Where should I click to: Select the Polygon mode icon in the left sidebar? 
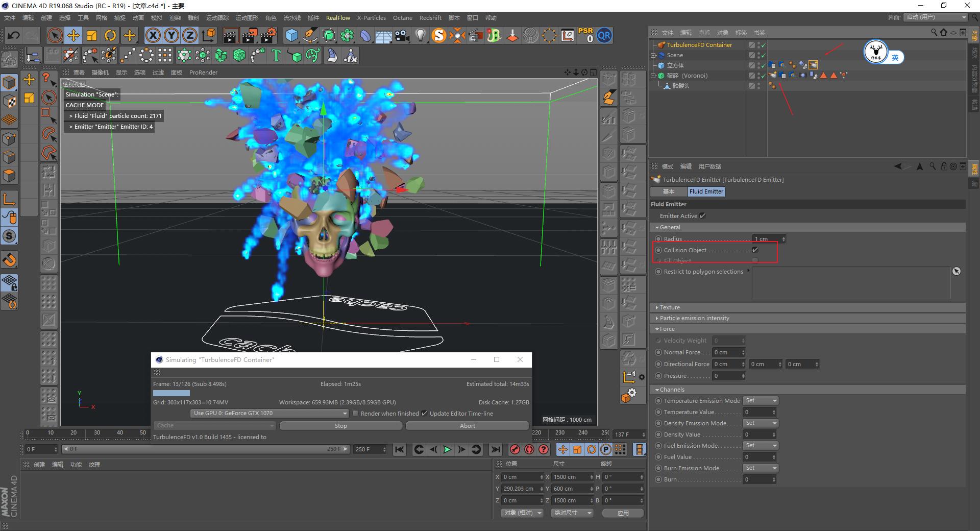click(x=9, y=176)
